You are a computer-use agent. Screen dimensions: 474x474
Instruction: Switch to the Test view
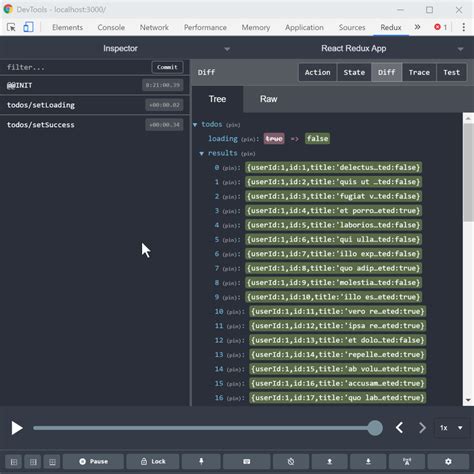click(452, 72)
